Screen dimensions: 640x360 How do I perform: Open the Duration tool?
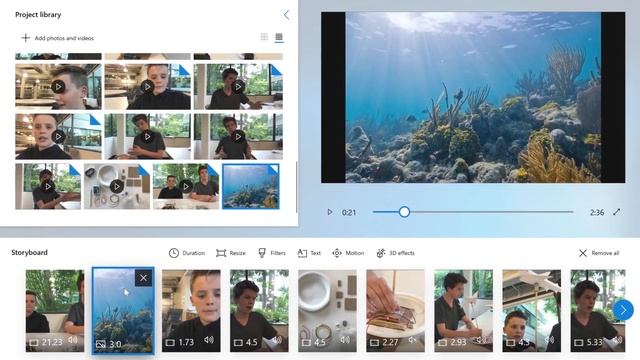click(x=187, y=253)
